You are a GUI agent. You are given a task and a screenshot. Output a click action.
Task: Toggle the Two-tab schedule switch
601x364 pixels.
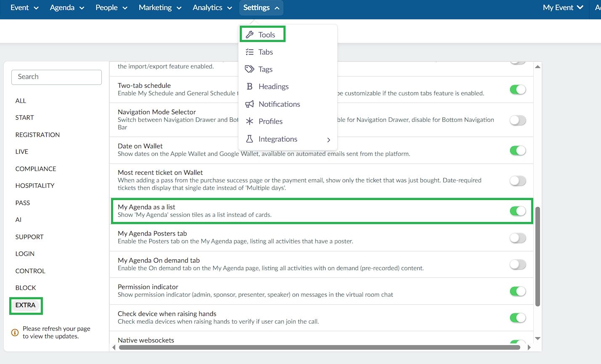pos(518,90)
